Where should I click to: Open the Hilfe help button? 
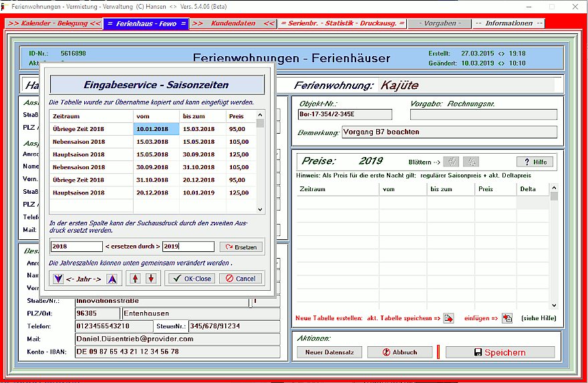(x=534, y=162)
